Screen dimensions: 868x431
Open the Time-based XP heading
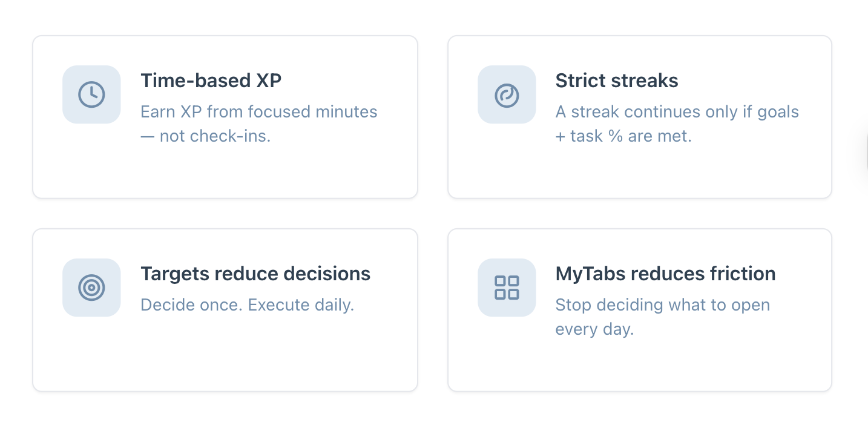[x=211, y=81]
